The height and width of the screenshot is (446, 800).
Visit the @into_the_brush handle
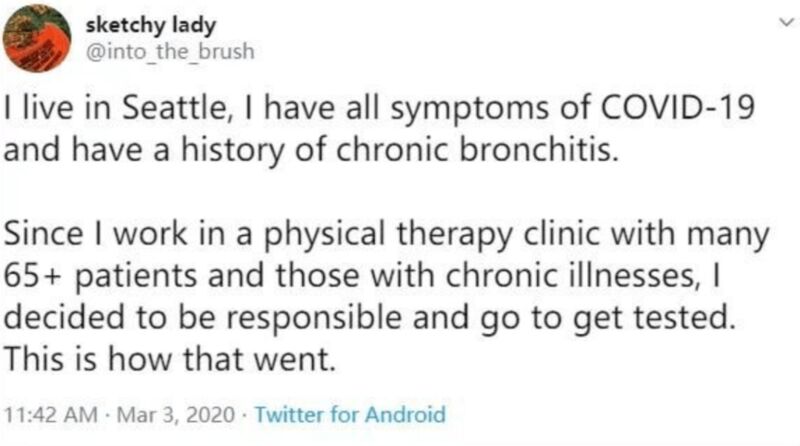(170, 52)
